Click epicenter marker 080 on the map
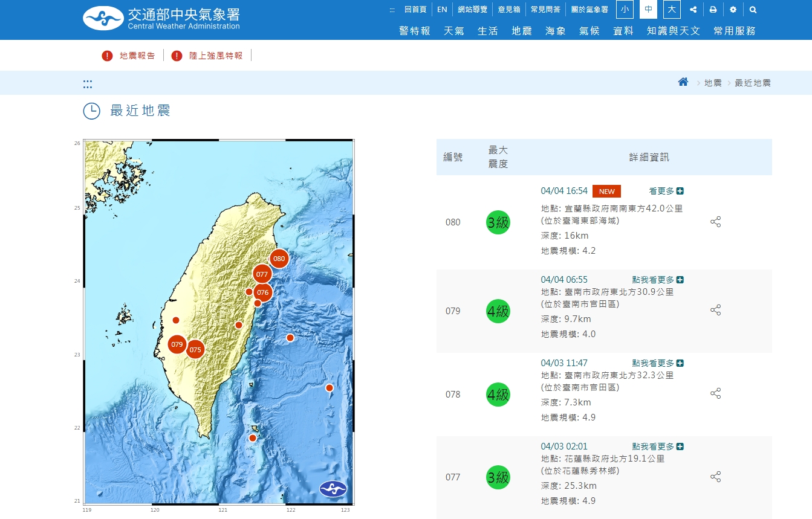 279,259
